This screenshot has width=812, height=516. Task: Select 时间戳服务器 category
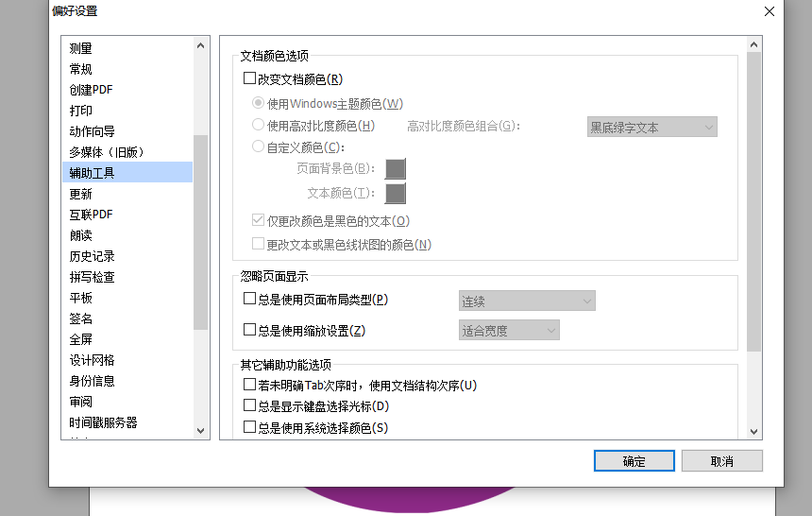(x=127, y=422)
